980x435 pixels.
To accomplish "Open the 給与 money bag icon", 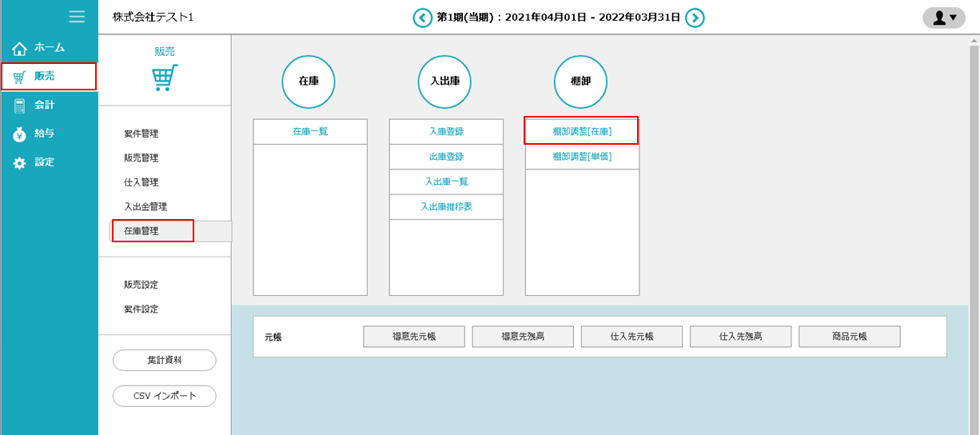I will coord(20,134).
